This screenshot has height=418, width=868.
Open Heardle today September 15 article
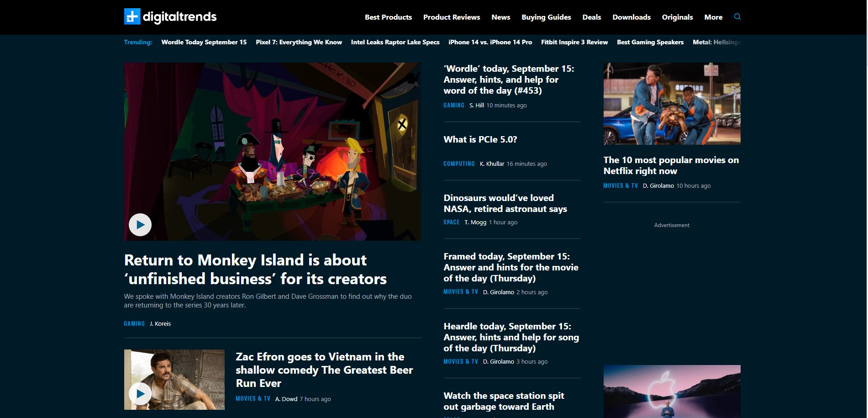(x=511, y=337)
